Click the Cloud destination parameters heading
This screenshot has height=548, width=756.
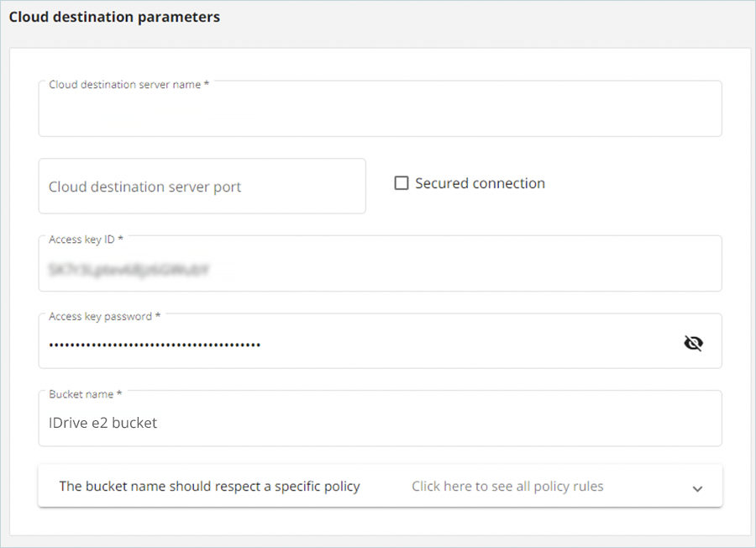114,17
